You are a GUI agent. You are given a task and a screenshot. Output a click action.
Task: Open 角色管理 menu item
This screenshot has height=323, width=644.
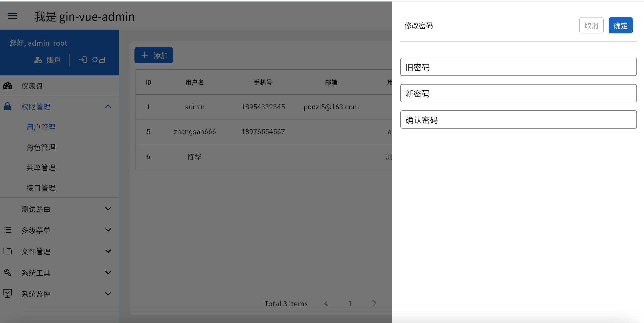(x=41, y=147)
